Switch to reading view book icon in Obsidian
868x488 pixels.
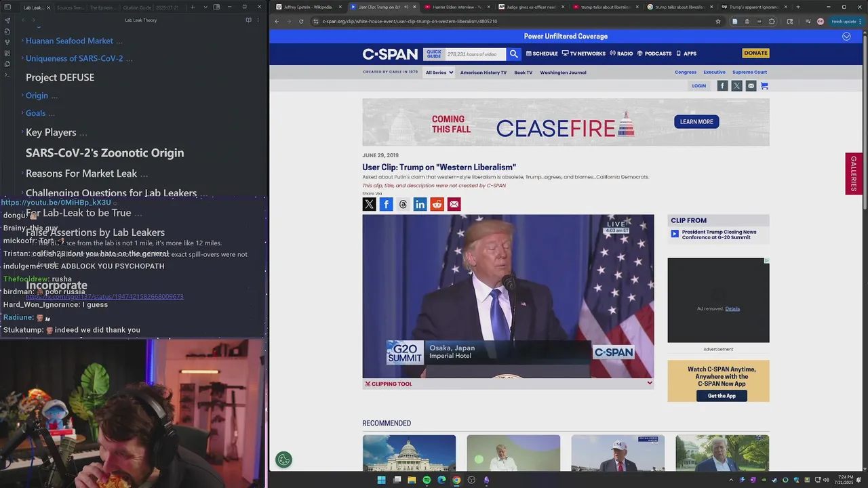tap(248, 20)
